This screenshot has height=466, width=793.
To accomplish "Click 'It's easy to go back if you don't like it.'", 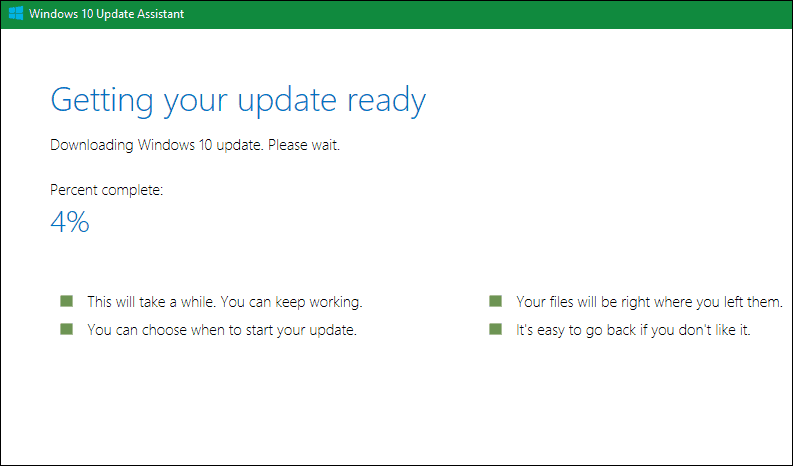I will tap(633, 330).
